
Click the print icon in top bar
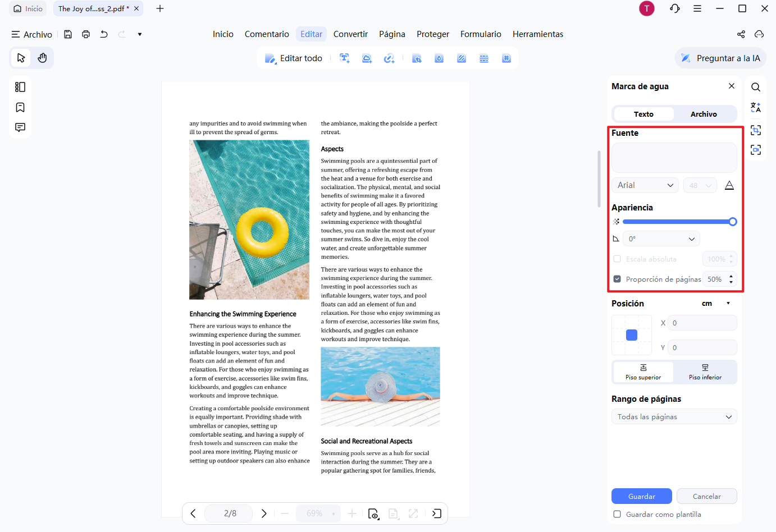tap(86, 34)
